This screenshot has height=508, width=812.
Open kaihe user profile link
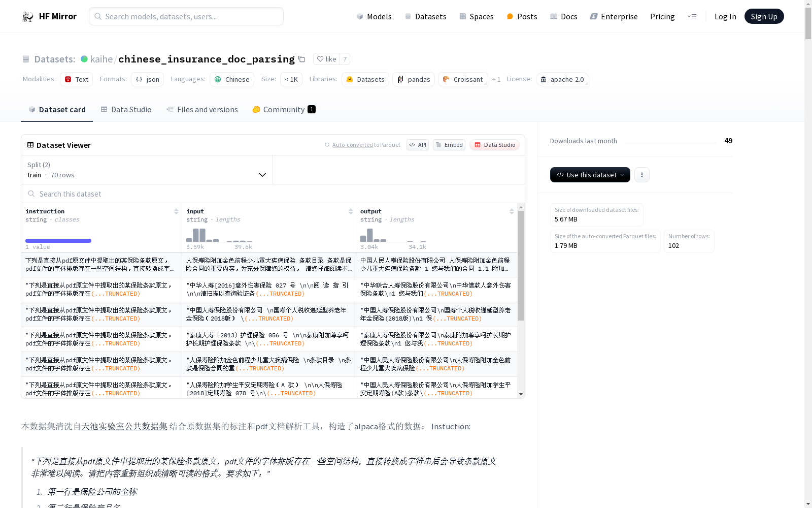coord(101,59)
